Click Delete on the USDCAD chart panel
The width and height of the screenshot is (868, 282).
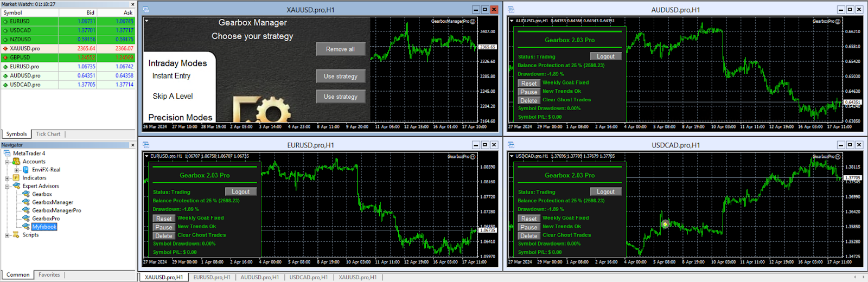click(529, 236)
